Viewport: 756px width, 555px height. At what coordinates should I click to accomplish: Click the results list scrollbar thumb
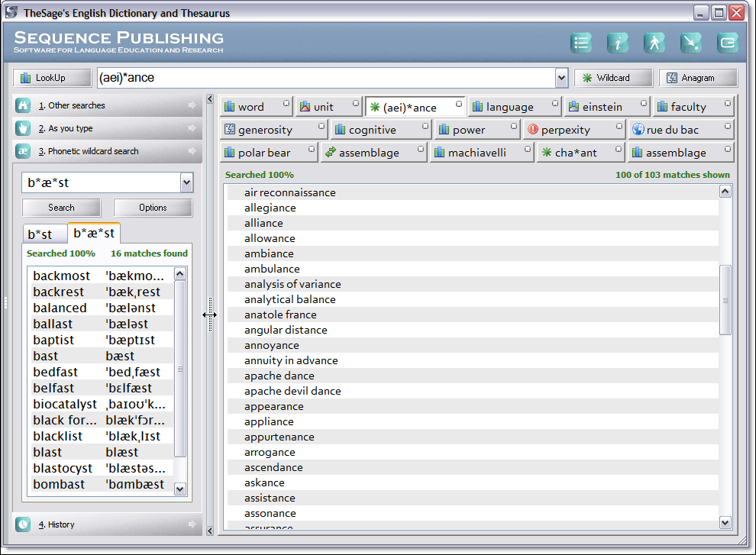pos(725,300)
